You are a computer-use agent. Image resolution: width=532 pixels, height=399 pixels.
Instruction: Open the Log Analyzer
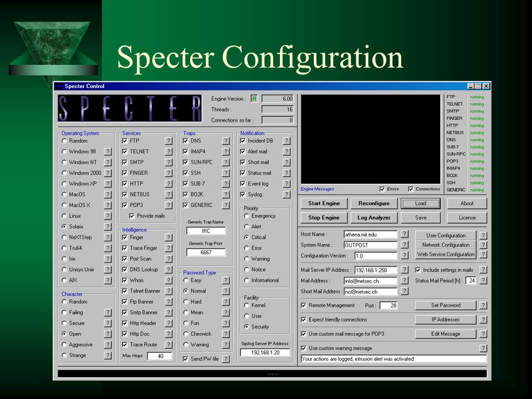pyautogui.click(x=374, y=217)
